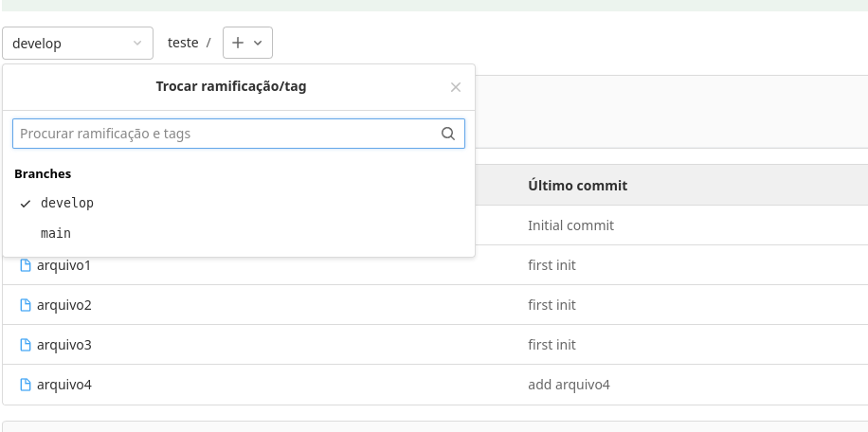Click the file icon next to arquivo3
Viewport: 868px width, 432px height.
click(x=26, y=345)
